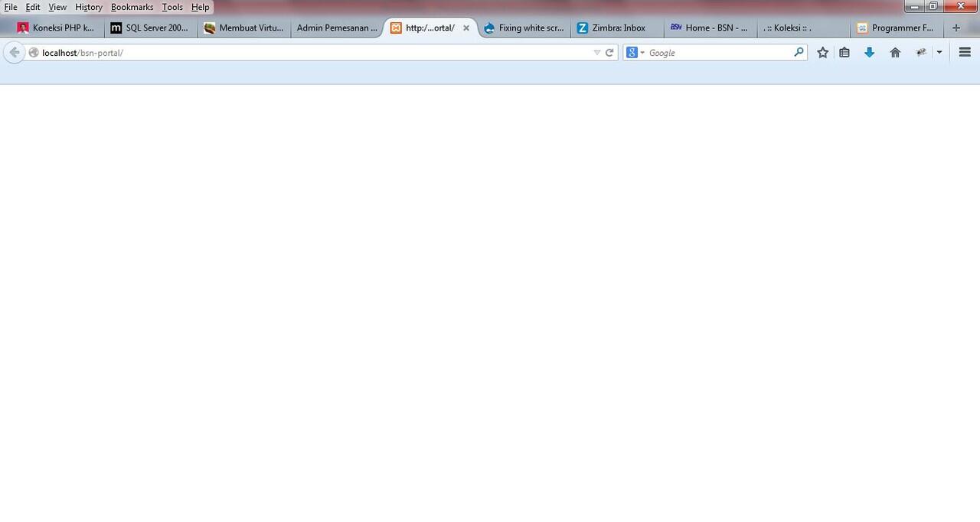Open the Downloads arrow panel
Image resolution: width=980 pixels, height=522 pixels.
coord(869,52)
